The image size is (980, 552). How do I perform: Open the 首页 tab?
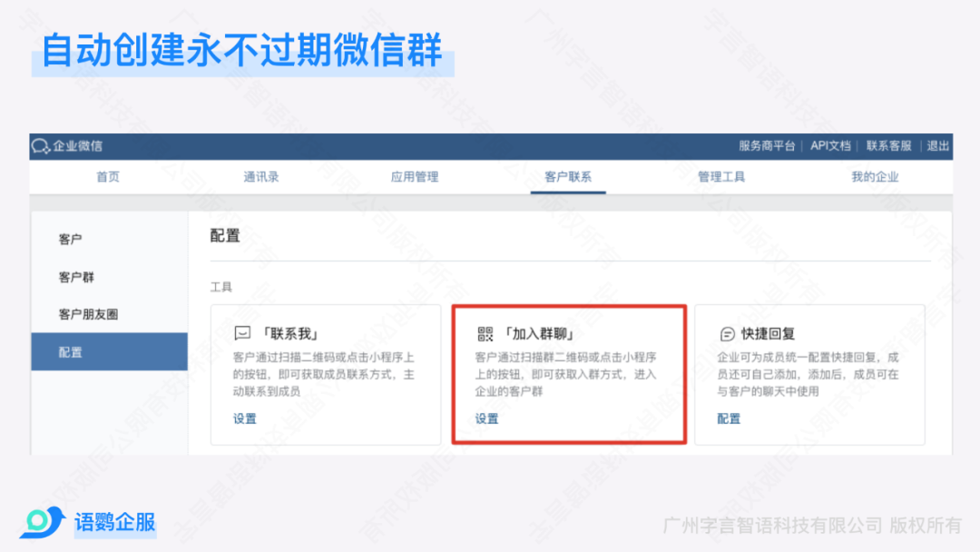coord(108,177)
